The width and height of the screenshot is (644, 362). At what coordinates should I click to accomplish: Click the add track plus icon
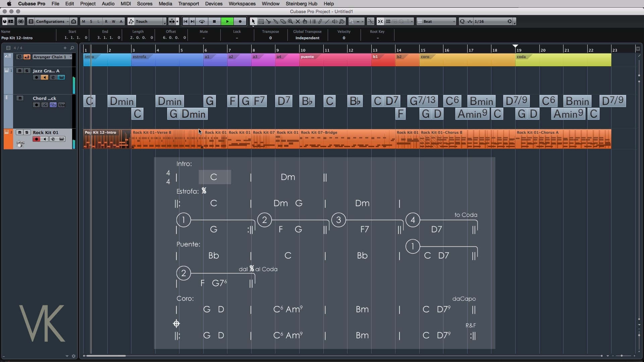click(x=65, y=48)
